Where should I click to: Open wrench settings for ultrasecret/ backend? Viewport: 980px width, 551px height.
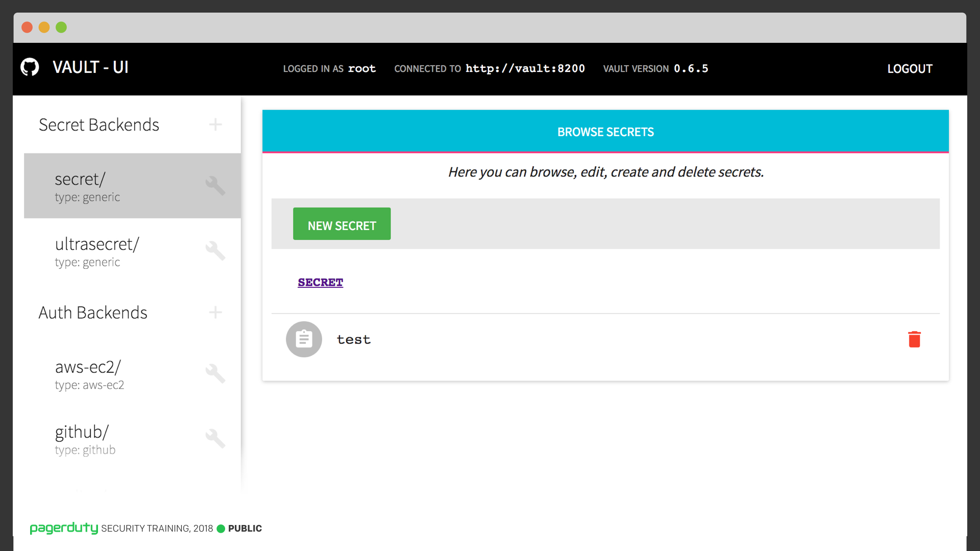coord(215,251)
